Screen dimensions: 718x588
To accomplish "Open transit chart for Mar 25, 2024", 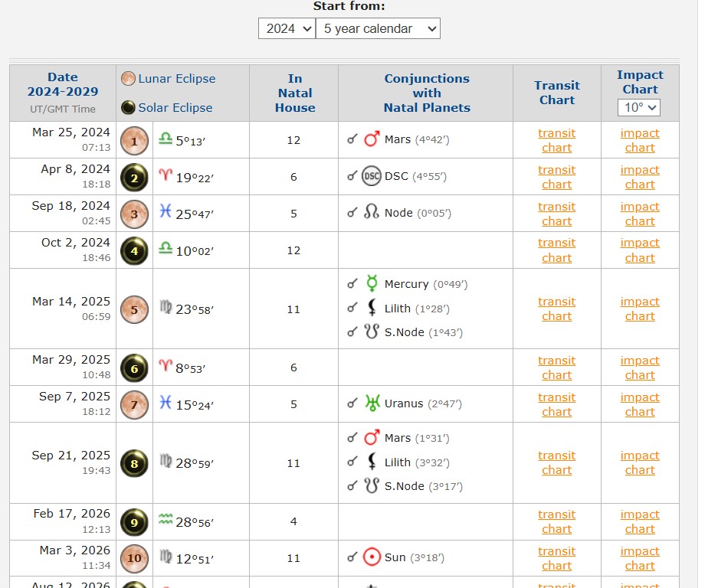I will (x=557, y=140).
